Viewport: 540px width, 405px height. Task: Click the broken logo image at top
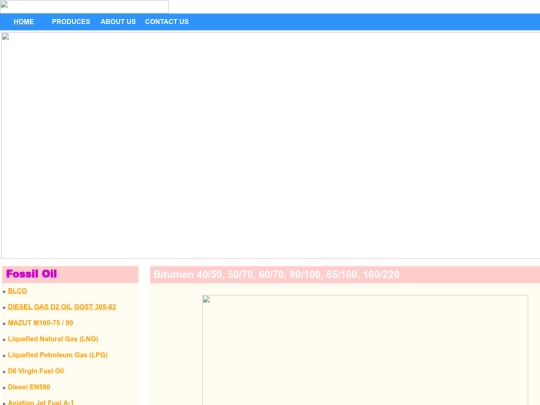click(84, 7)
